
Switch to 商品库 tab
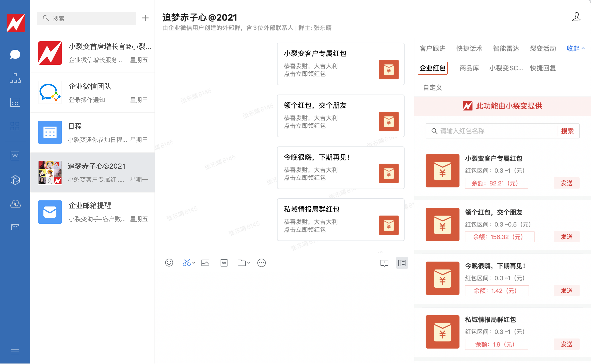coord(469,68)
